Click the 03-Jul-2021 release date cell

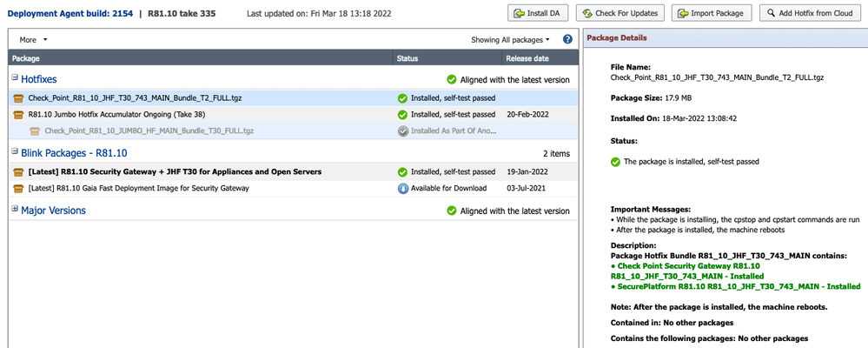pos(526,189)
